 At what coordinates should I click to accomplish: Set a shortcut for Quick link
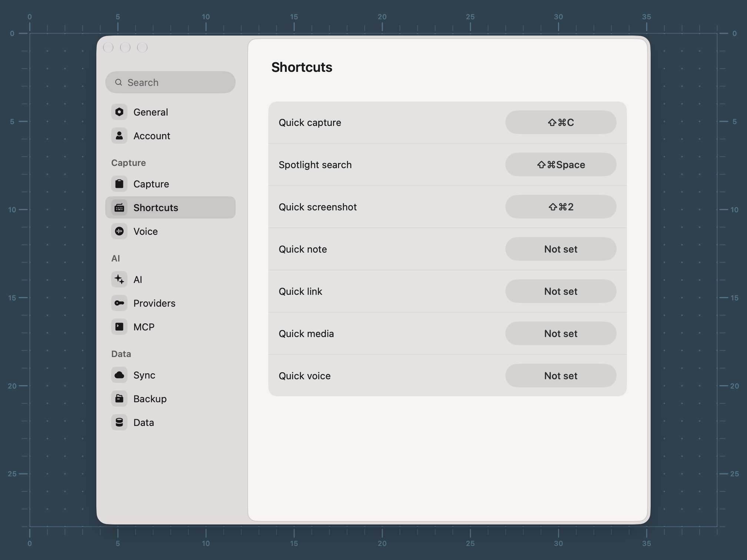tap(561, 291)
